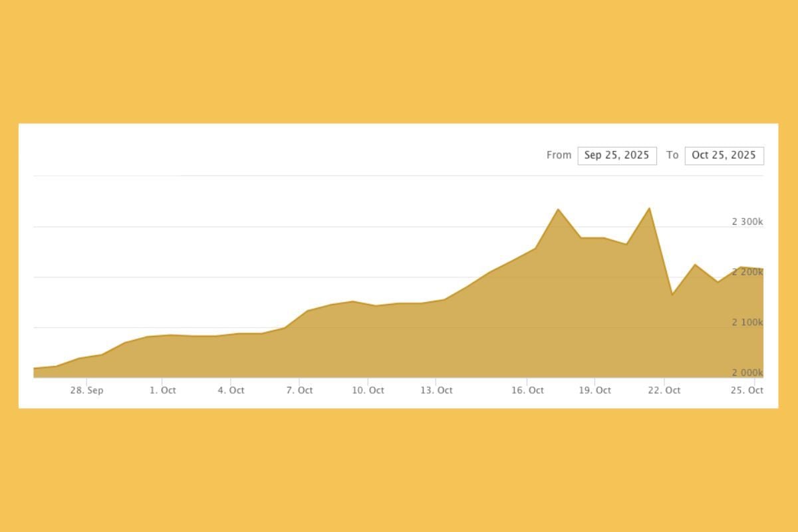Click the '2 000k' y-axis label

(747, 373)
